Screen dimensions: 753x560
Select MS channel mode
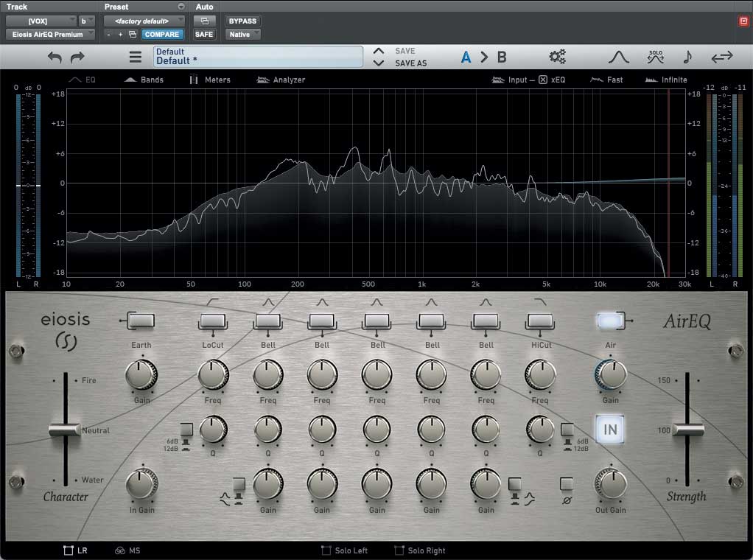pyautogui.click(x=127, y=550)
